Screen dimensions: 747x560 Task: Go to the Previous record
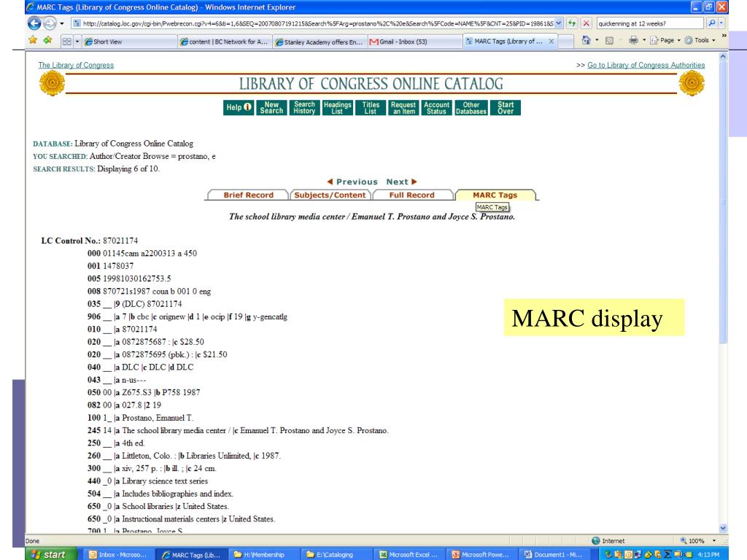[x=352, y=182]
